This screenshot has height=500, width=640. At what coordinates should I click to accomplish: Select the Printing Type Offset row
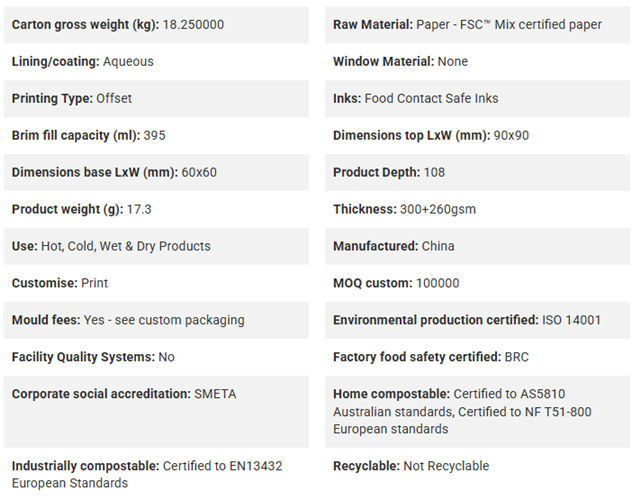[156, 98]
